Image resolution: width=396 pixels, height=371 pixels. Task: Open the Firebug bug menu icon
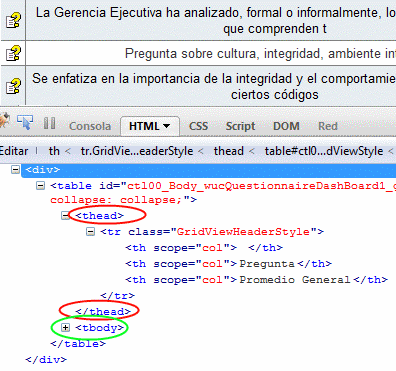[x=4, y=121]
